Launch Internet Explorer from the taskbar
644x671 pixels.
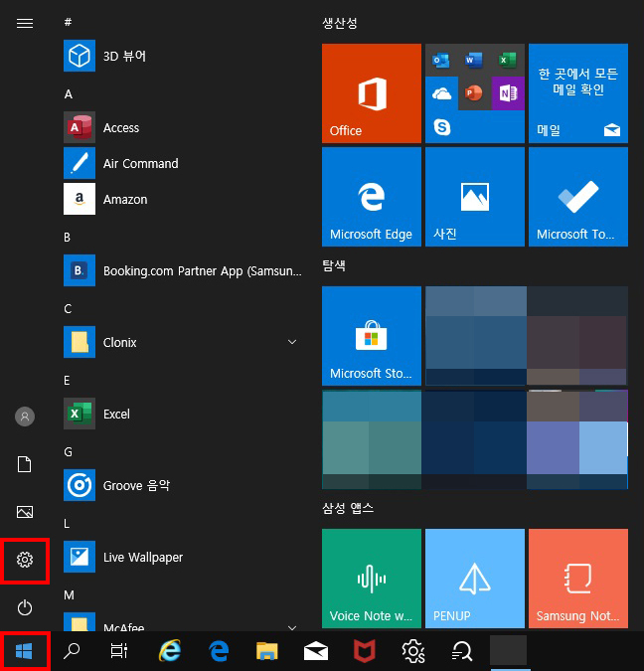click(x=170, y=651)
